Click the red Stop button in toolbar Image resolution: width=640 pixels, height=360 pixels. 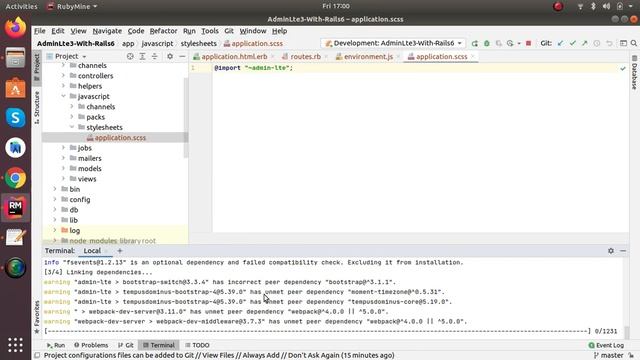(x=528, y=43)
